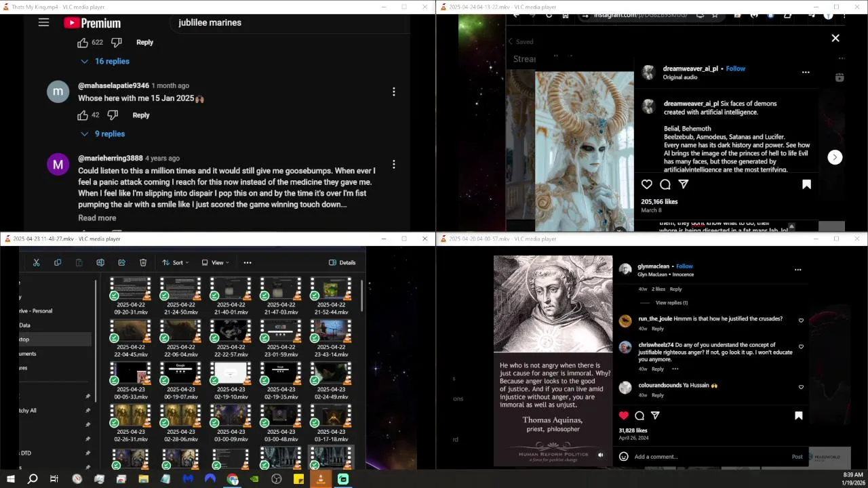Click Reply under the 622-like comment
This screenshot has height=488, width=868.
(144, 42)
